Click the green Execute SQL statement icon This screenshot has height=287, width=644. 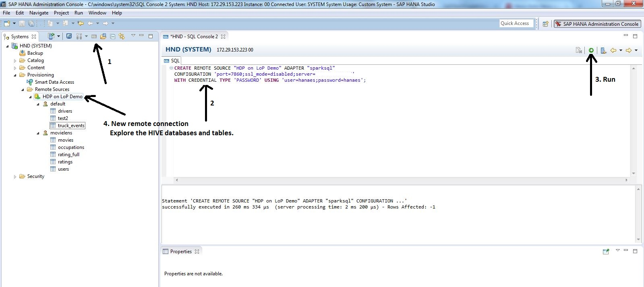pyautogui.click(x=591, y=50)
